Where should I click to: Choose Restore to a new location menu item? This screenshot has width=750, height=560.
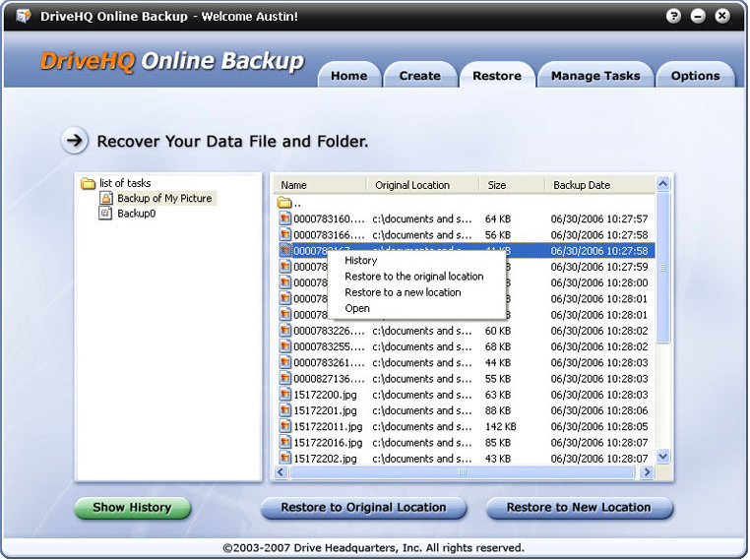403,292
